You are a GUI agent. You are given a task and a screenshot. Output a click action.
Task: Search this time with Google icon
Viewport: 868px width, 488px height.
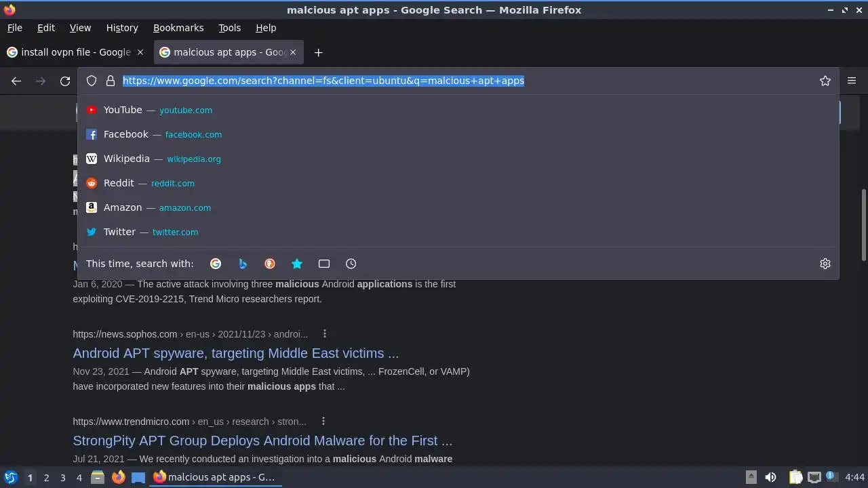[x=216, y=264]
